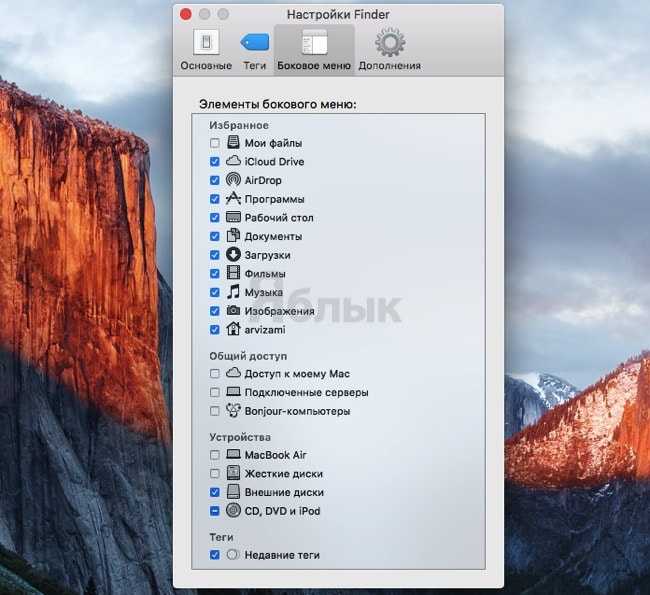Screen dimensions: 650x595
Task: Uncheck the Внешние диски checkbox
Action: [x=215, y=492]
